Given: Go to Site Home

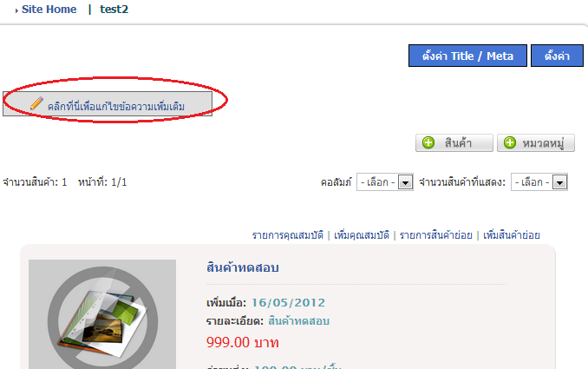Looking at the screenshot, I should point(49,10).
